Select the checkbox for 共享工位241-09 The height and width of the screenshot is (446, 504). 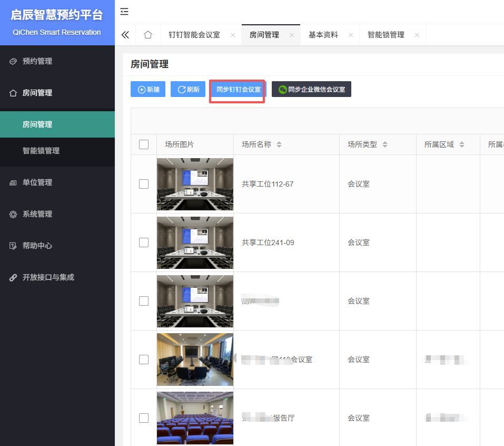[144, 243]
